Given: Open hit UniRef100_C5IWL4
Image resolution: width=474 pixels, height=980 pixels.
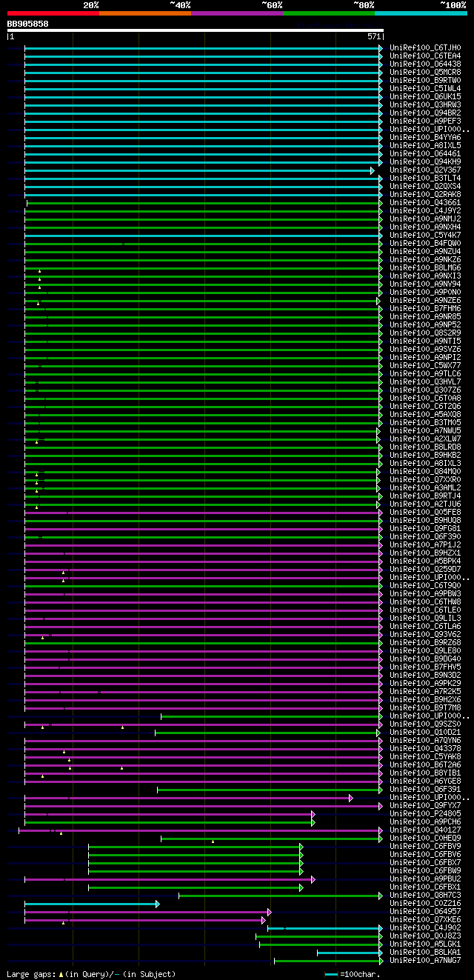Looking at the screenshot, I should tap(425, 88).
